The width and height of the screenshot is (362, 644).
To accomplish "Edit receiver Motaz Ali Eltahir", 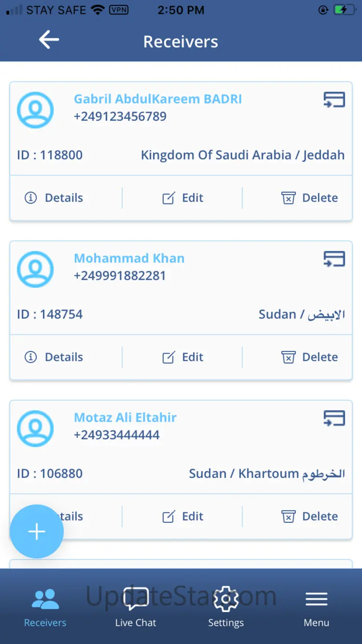I will 183,516.
